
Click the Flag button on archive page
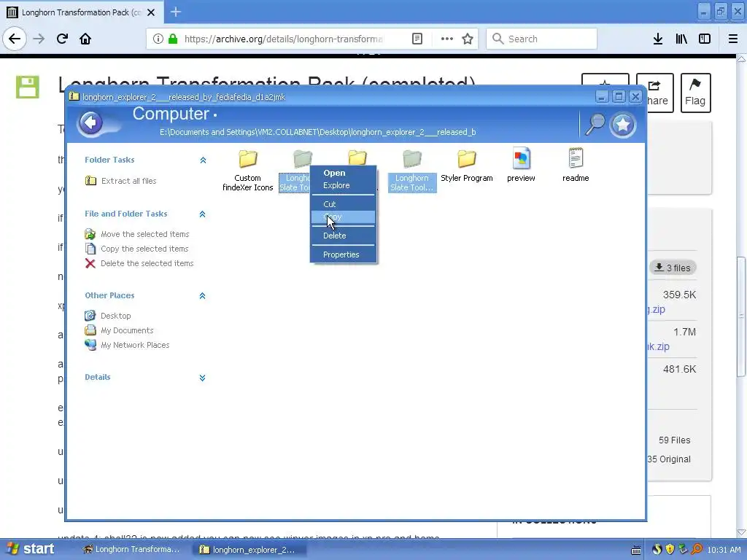pyautogui.click(x=695, y=93)
